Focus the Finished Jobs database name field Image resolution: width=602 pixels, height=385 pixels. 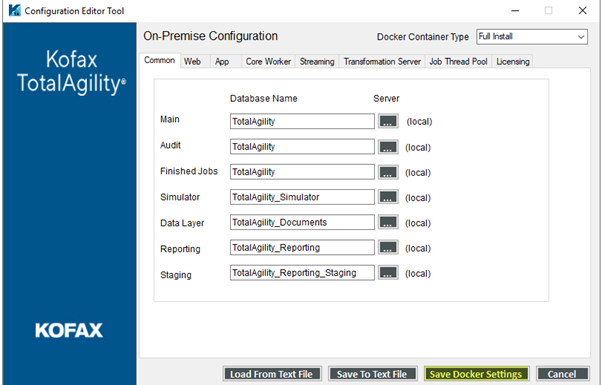click(x=302, y=172)
